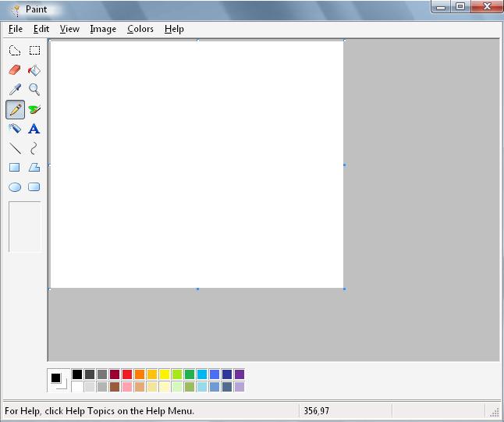Pick the red color swatch
The image size is (504, 422).
coord(127,374)
